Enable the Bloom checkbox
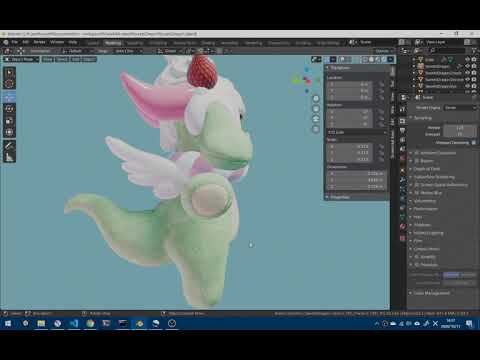 (416, 161)
